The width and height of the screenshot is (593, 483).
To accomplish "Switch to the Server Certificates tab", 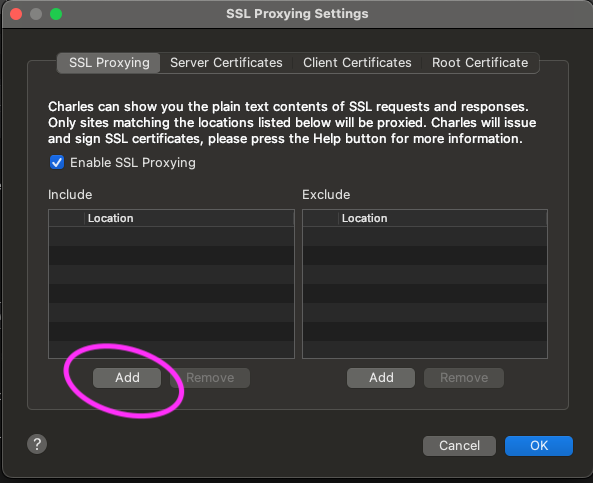I will click(226, 63).
